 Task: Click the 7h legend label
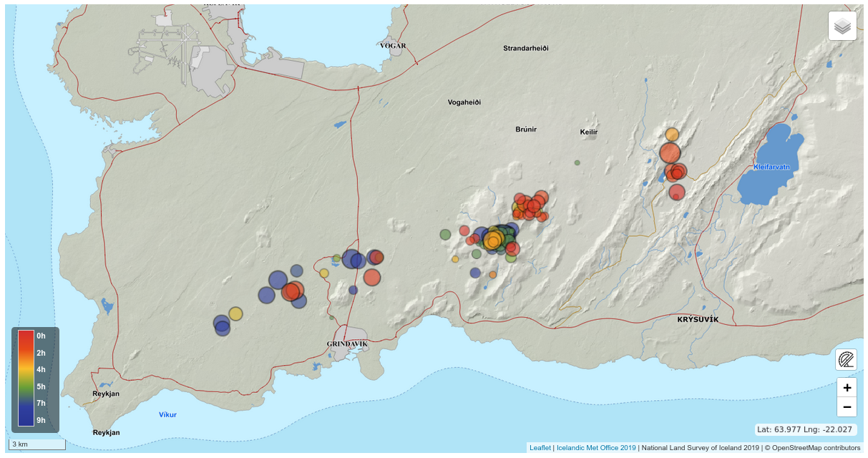[x=42, y=403]
